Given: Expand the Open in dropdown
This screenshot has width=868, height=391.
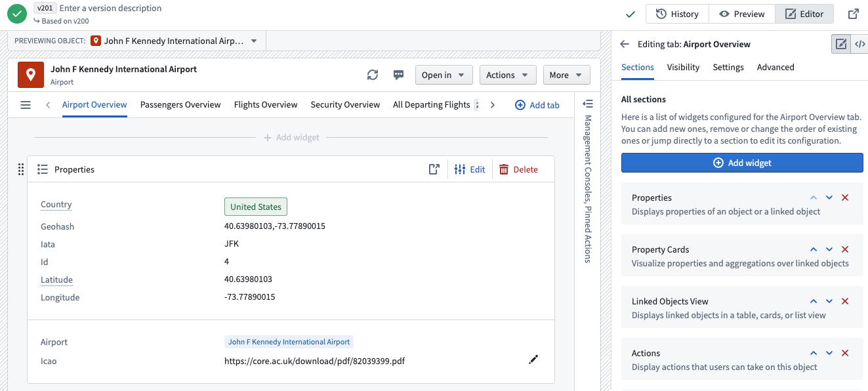Looking at the screenshot, I should 444,75.
